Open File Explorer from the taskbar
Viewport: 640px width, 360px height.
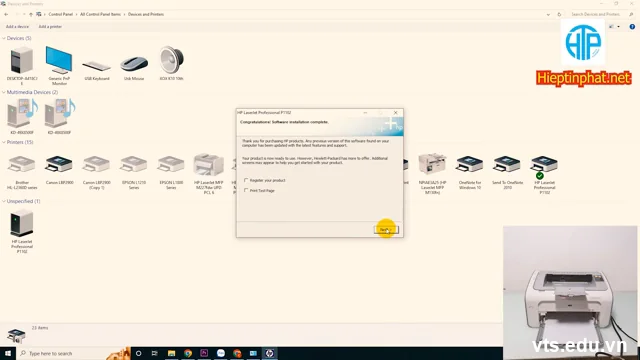pyautogui.click(x=171, y=353)
